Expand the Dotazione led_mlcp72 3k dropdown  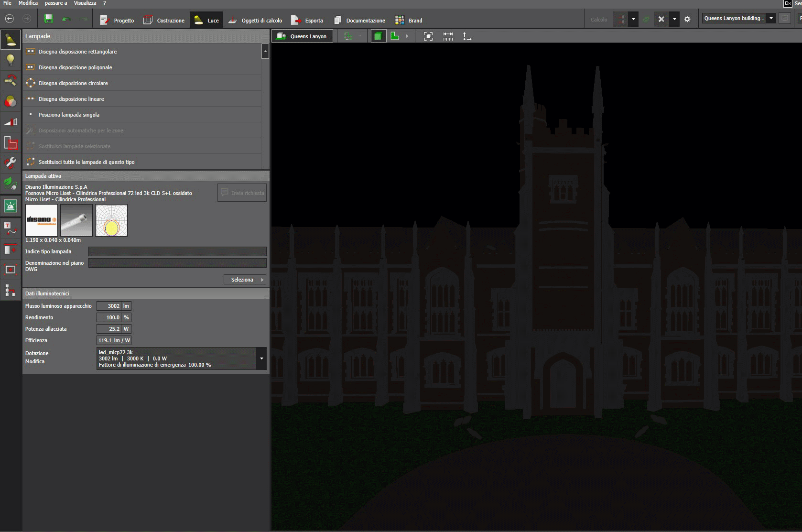(x=261, y=358)
